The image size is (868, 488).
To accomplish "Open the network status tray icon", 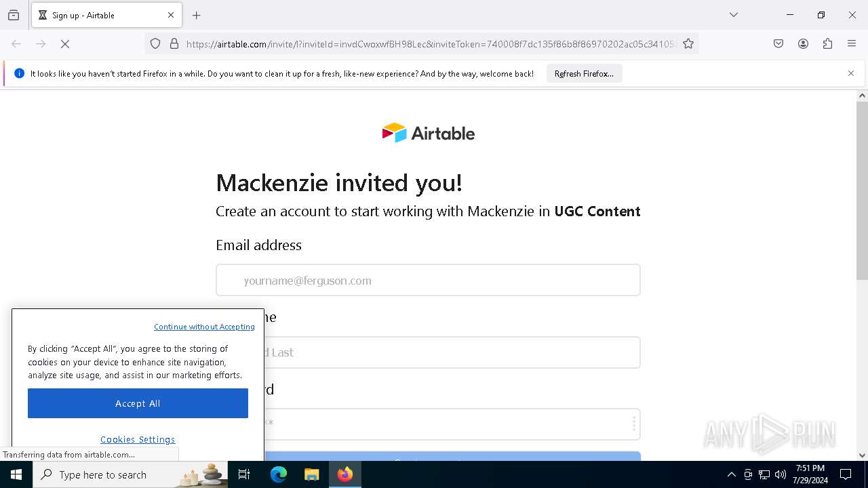I will tap(764, 474).
